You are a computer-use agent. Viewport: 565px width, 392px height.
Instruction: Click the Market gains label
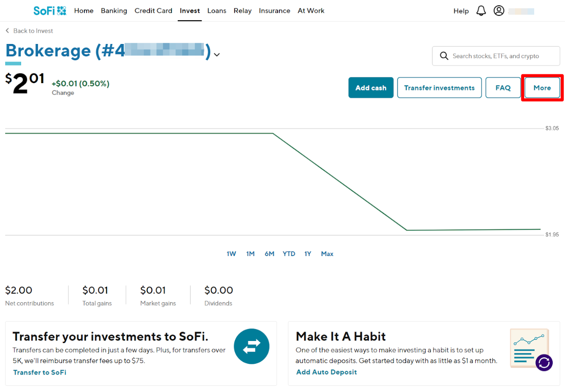click(158, 303)
